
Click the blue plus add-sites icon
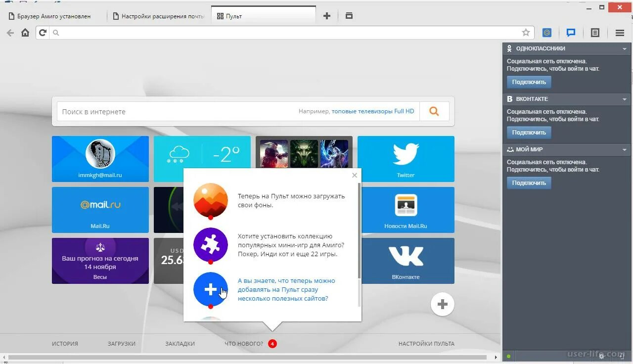[x=211, y=289]
